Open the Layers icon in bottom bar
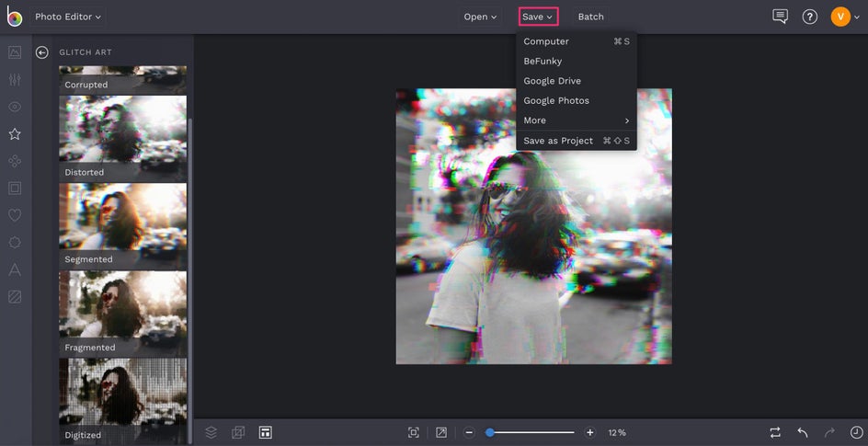868x446 pixels. pyautogui.click(x=211, y=433)
